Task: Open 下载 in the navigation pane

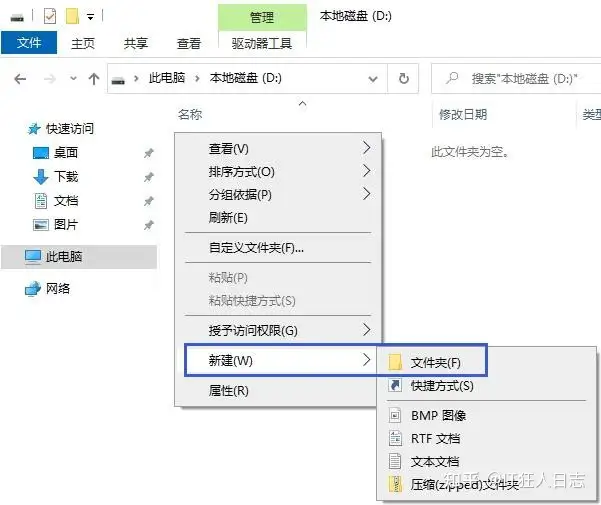Action: [56, 177]
